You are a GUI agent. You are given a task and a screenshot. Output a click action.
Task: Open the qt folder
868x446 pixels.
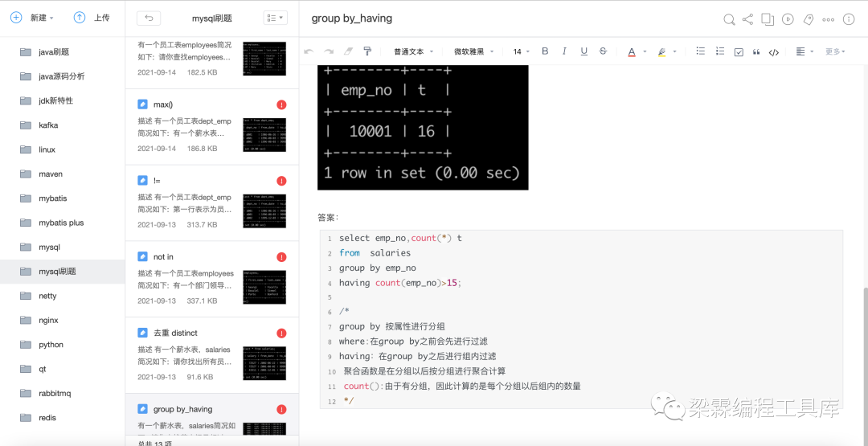(63, 369)
